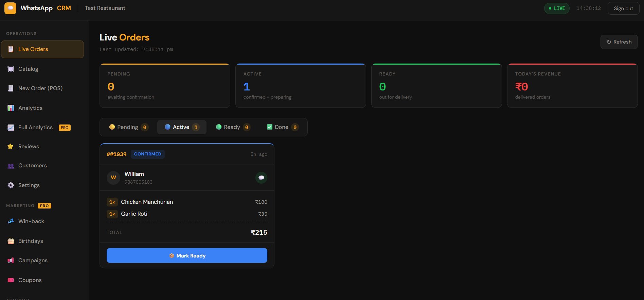Click Today's Revenue summary card
The height and width of the screenshot is (300, 644).
point(572,86)
